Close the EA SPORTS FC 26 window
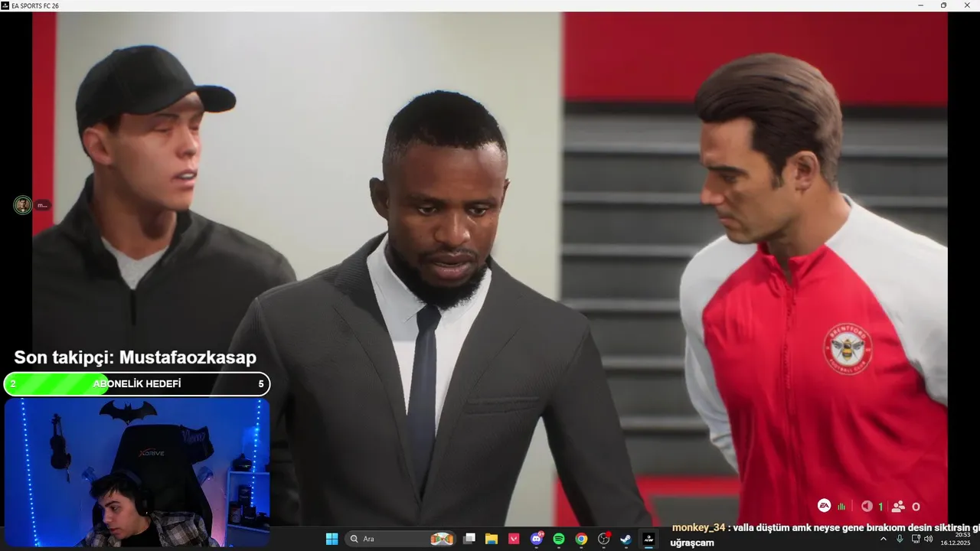The height and width of the screenshot is (551, 980). pos(967,5)
